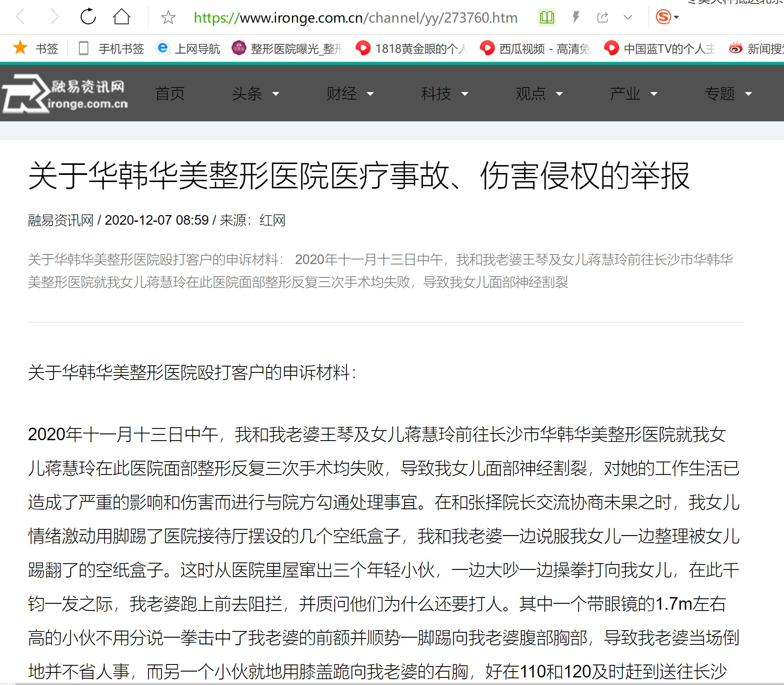Click the gray article summary paragraph

pos(381,271)
